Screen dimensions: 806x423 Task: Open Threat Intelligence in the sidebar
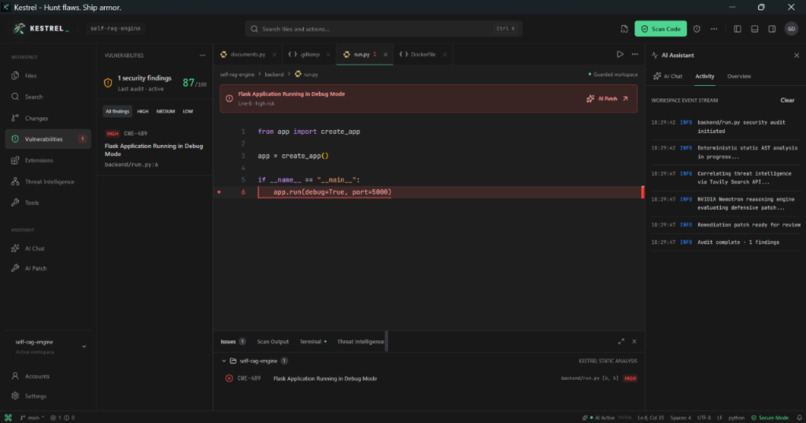point(48,182)
